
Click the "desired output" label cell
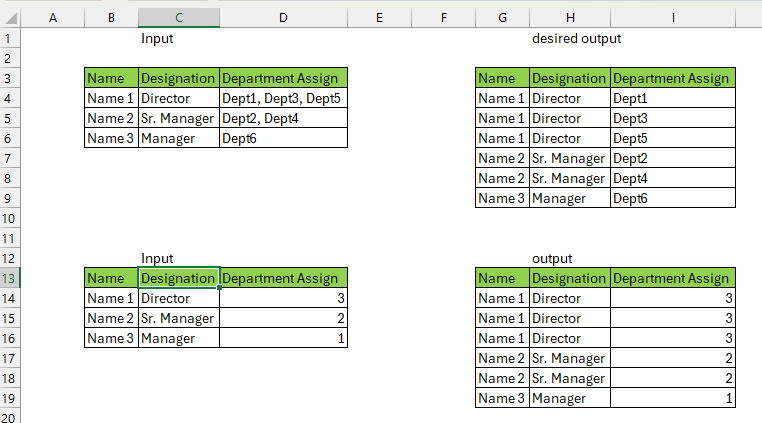(577, 38)
